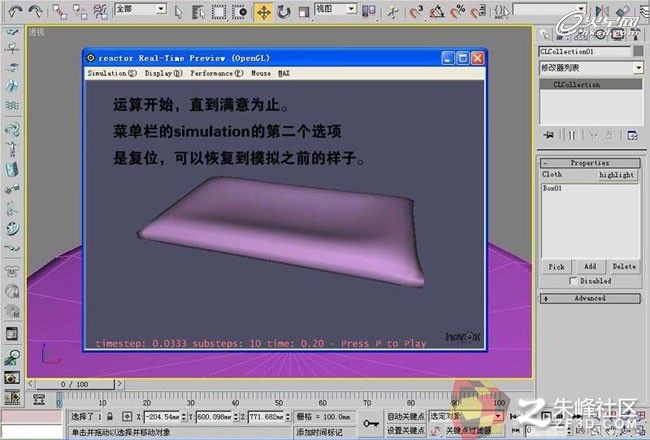This screenshot has width=650, height=440.
Task: Open the 选定对象 key filter dropdown
Action: (x=466, y=416)
